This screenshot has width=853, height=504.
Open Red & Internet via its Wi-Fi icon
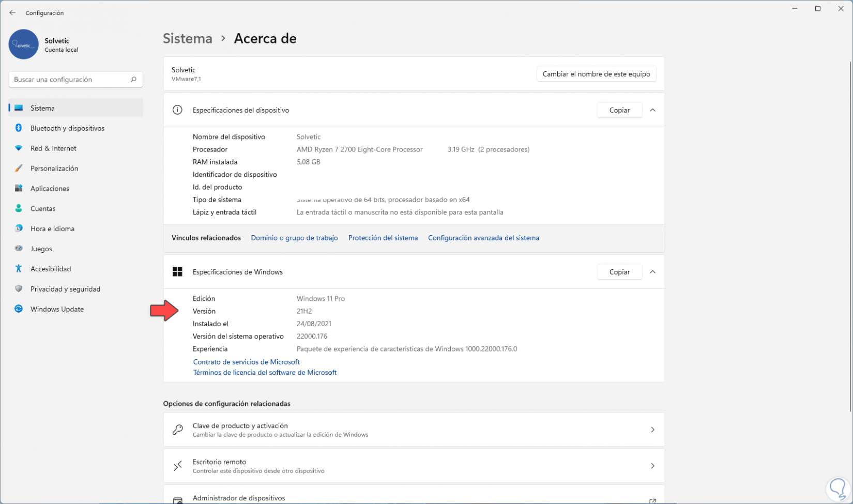[x=19, y=148]
